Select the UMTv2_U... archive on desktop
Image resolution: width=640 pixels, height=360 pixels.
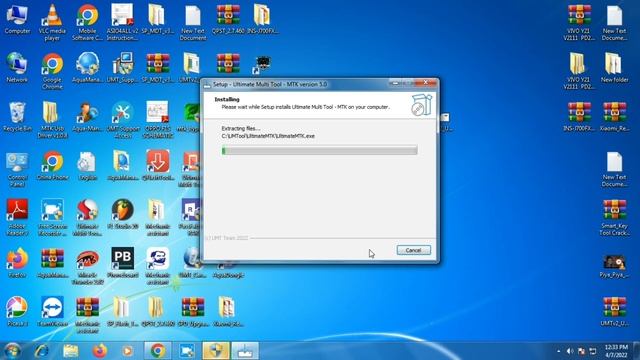tap(614, 311)
